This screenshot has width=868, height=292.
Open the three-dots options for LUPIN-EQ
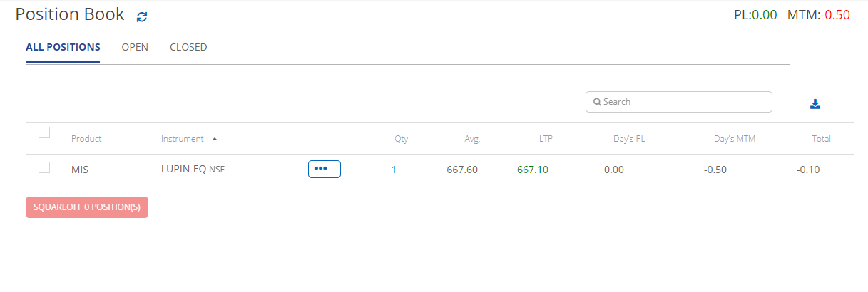point(325,169)
